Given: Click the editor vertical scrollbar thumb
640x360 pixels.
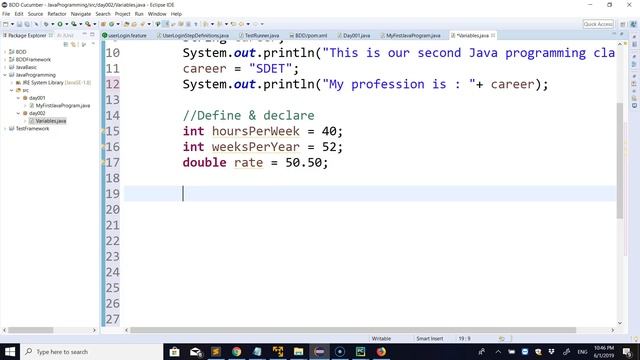Looking at the screenshot, I should click(620, 160).
